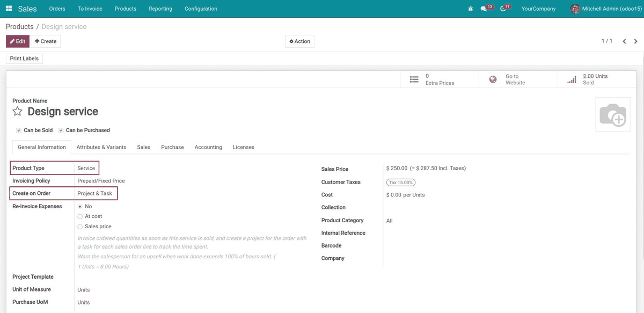
Task: Go to next record arrow
Action: [635, 41]
